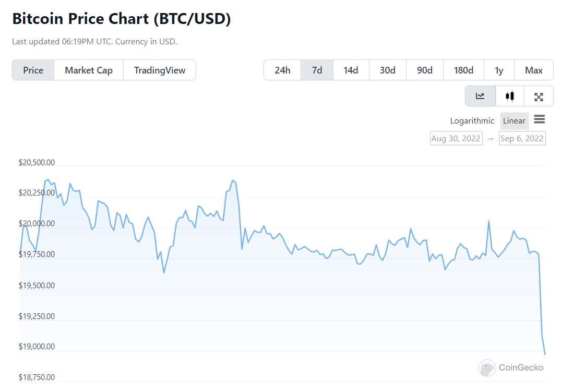Switch to Market Cap tab
This screenshot has height=392, width=562.
[x=89, y=70]
